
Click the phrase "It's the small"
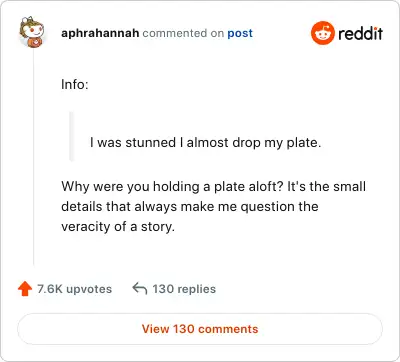326,186
